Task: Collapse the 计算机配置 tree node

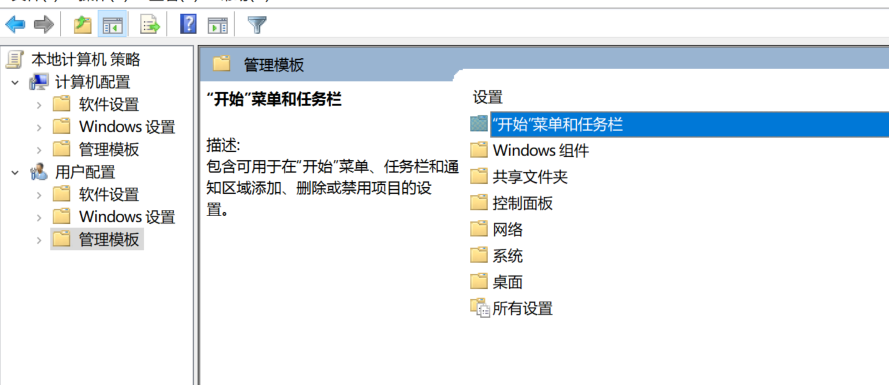Action: (x=15, y=82)
